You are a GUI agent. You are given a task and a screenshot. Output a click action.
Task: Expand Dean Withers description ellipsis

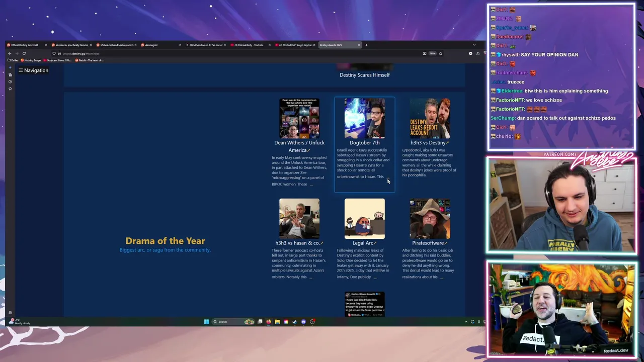(x=311, y=184)
